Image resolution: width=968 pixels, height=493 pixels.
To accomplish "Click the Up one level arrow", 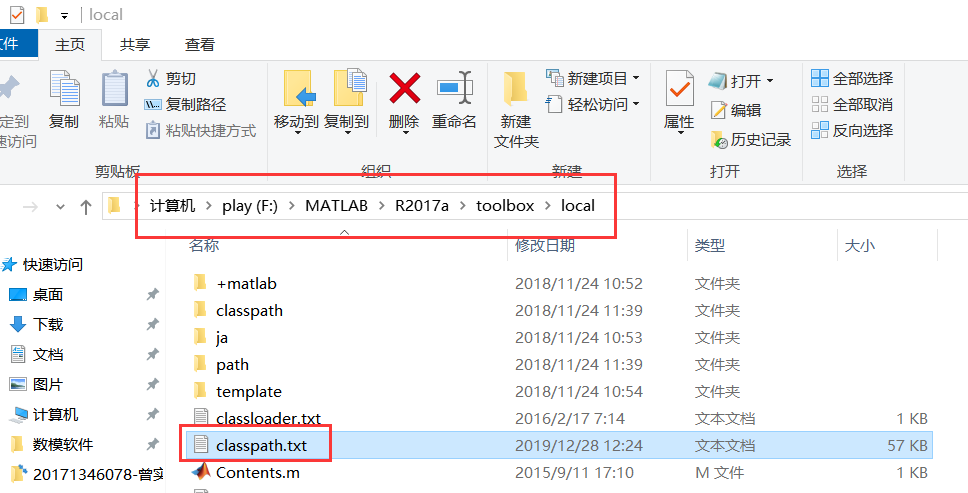I will coord(86,207).
